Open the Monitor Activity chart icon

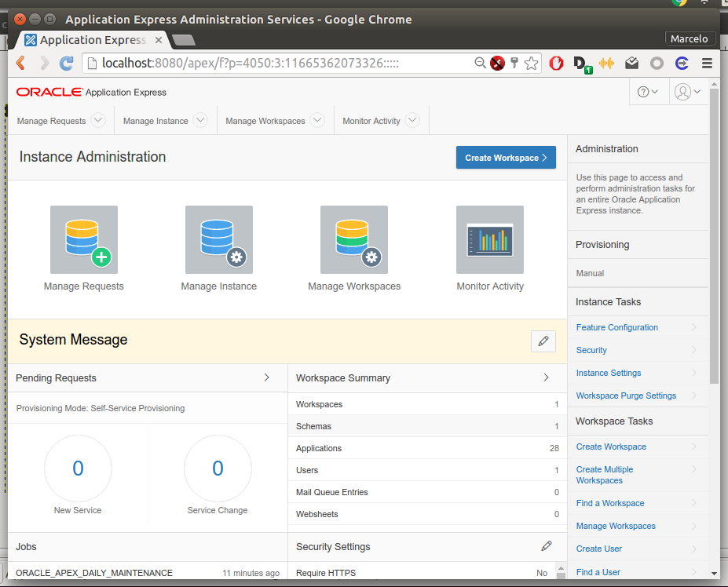coord(490,239)
